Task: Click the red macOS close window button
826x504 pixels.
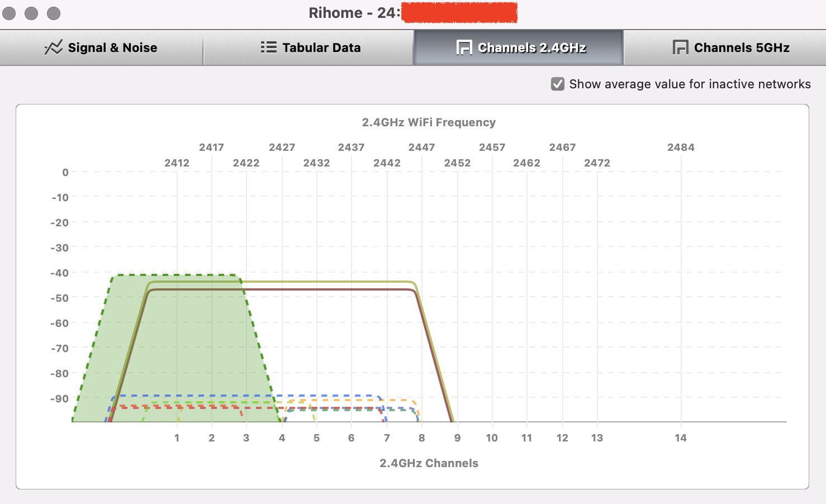Action: click(10, 13)
